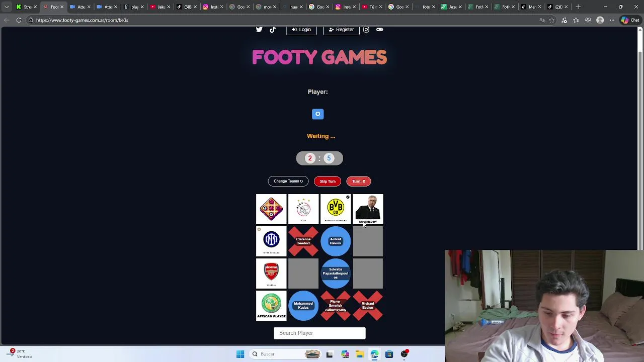The width and height of the screenshot is (644, 362).
Task: Select the Achraf Hakimi O cell
Action: (336, 241)
